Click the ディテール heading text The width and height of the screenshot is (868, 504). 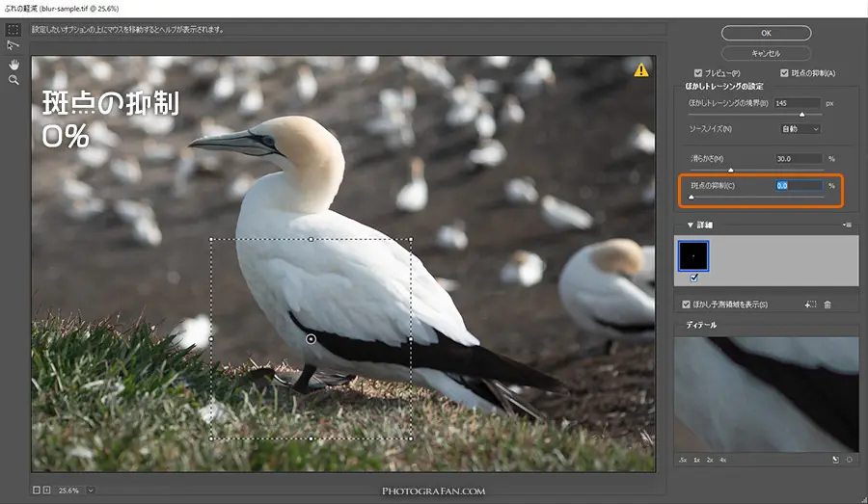pos(701,325)
